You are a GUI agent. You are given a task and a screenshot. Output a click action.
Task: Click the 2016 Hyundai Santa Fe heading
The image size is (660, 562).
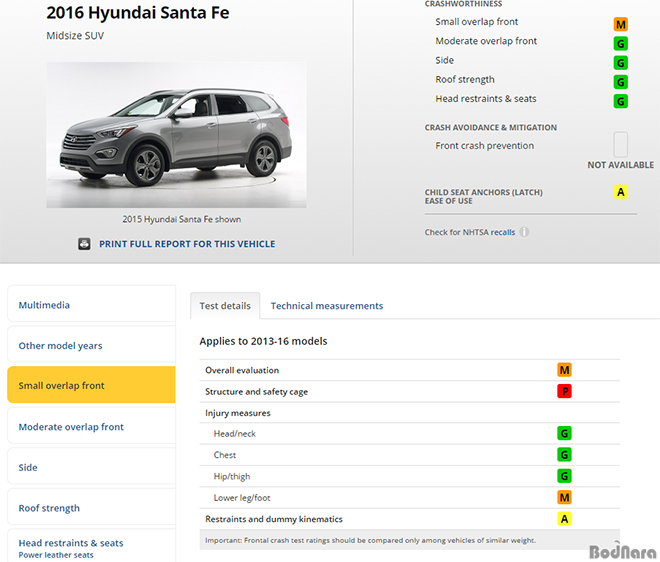pos(138,13)
